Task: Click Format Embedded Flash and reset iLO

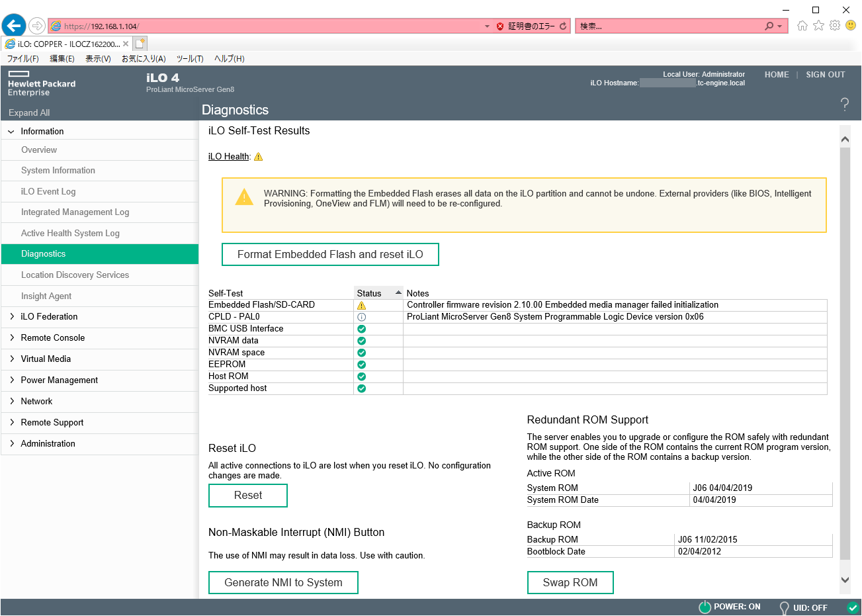Action: [x=330, y=255]
